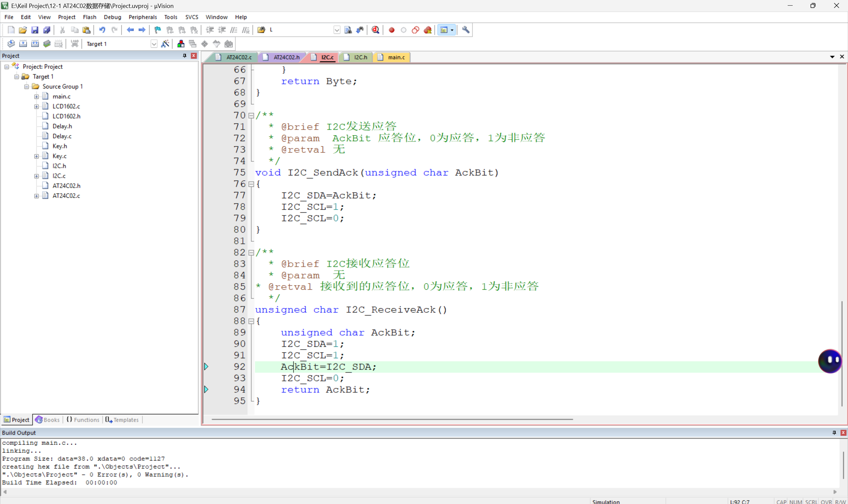Click Manage Project Items colored blocks icon
This screenshot has width=848, height=504.
click(x=181, y=44)
